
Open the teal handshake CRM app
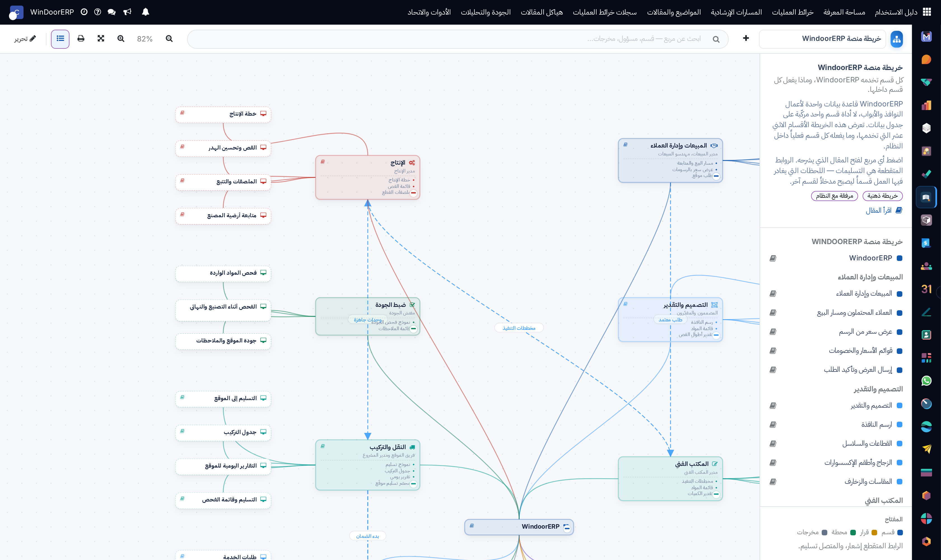click(x=926, y=82)
